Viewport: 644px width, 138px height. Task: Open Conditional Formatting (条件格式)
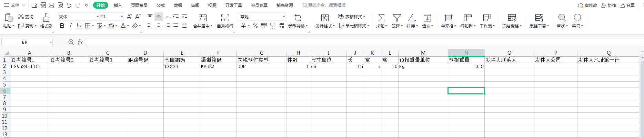click(325, 21)
